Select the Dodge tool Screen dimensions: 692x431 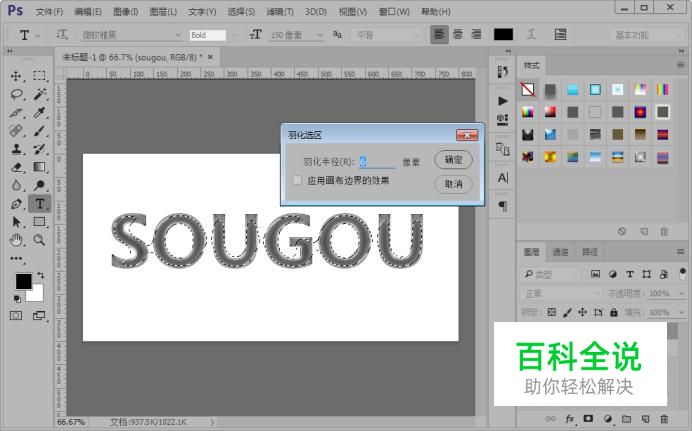tap(39, 185)
